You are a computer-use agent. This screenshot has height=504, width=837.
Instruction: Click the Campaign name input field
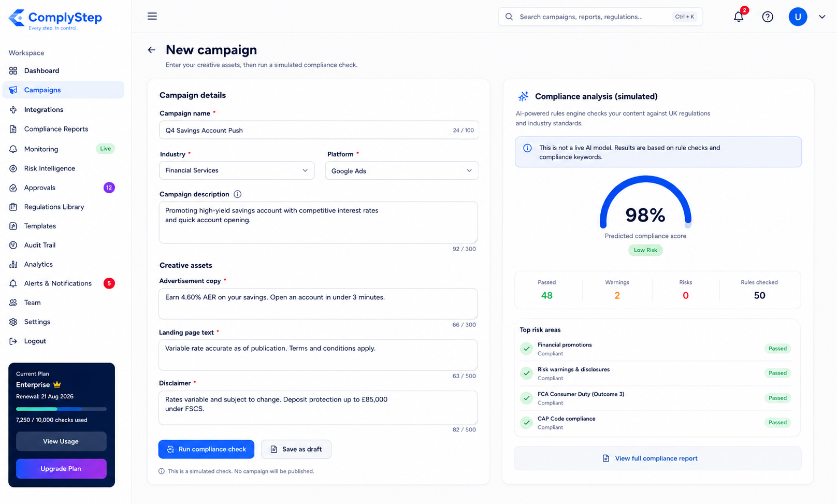point(319,130)
